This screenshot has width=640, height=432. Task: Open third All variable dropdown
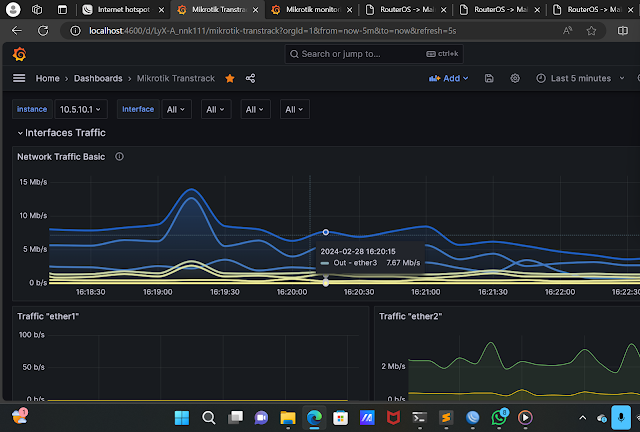click(255, 109)
